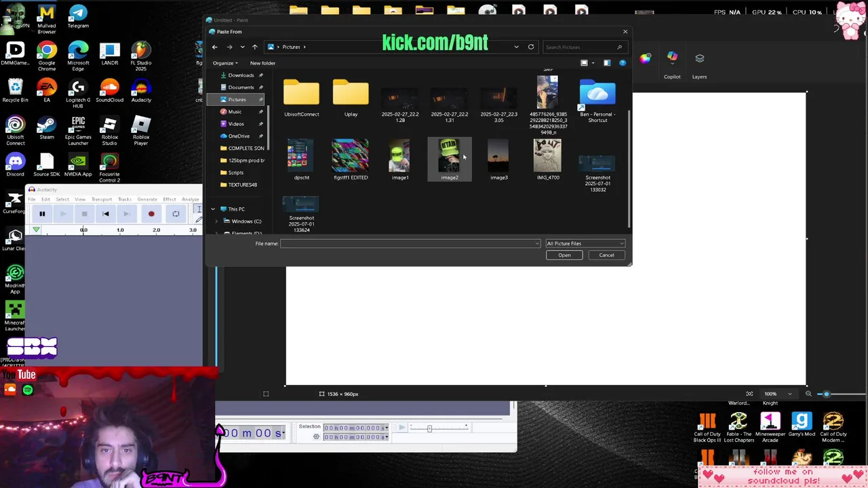The width and height of the screenshot is (868, 488).
Task: Refresh the Pictures folder view
Action: tap(531, 47)
